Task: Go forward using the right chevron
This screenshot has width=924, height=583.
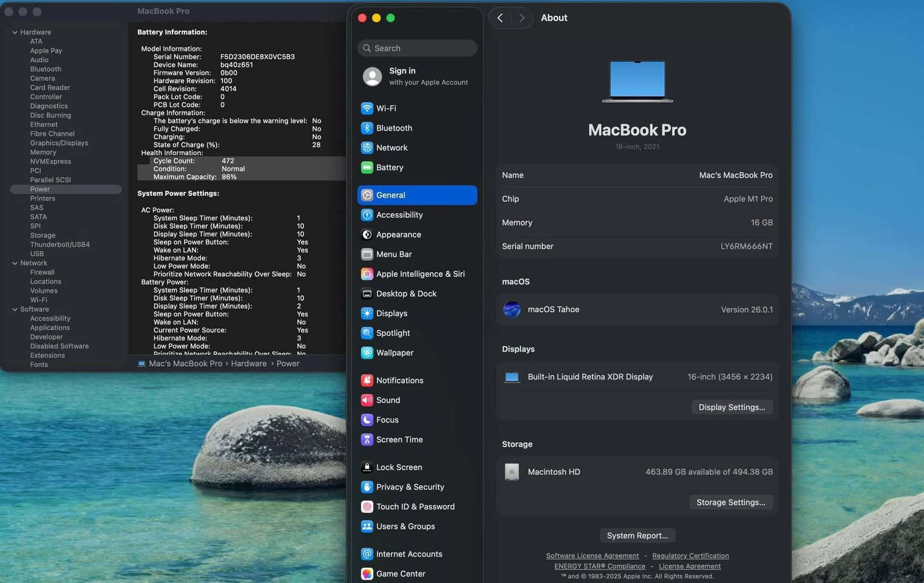Action: pos(521,18)
